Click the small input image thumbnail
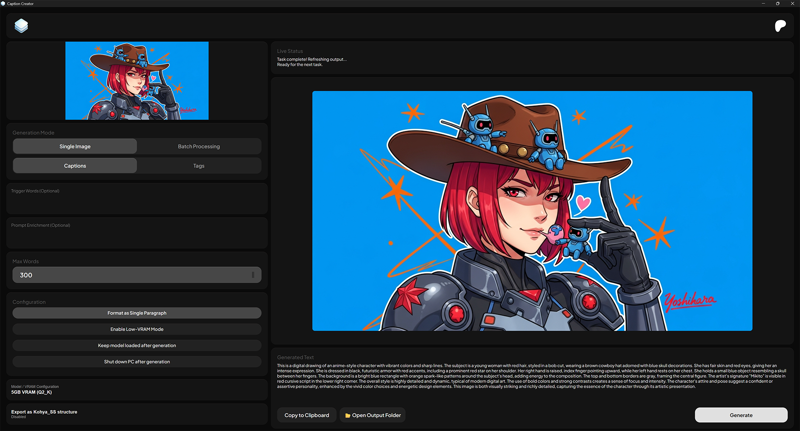This screenshot has height=431, width=800. [x=137, y=81]
